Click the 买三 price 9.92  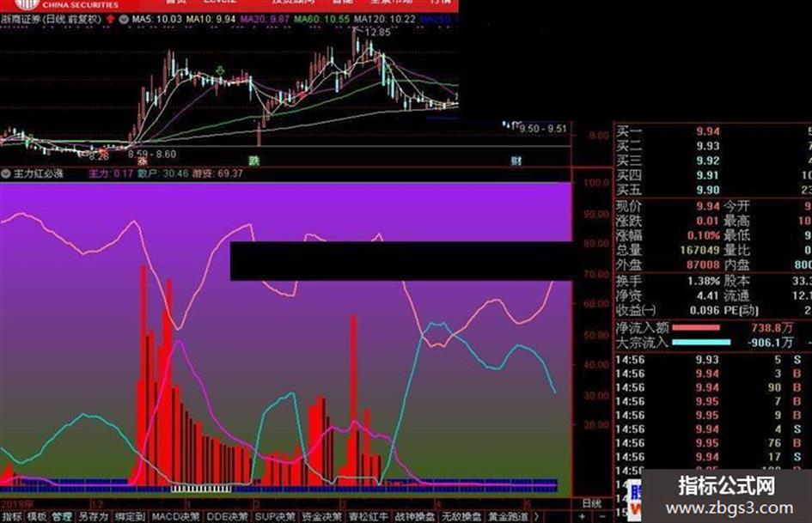pos(708,161)
